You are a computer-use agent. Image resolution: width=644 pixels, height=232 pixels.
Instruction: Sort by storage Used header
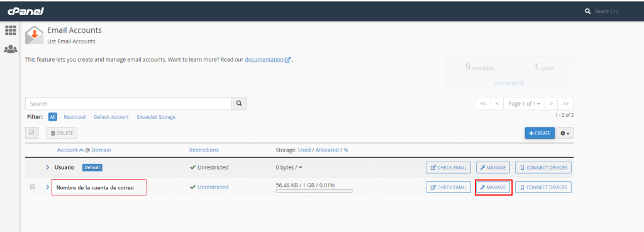pyautogui.click(x=304, y=150)
